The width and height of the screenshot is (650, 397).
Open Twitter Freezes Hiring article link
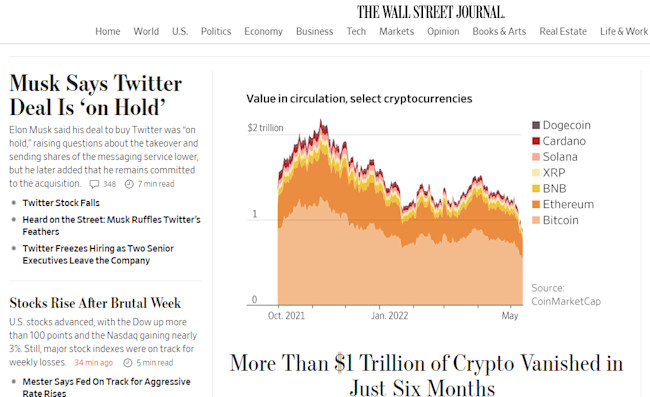98,254
